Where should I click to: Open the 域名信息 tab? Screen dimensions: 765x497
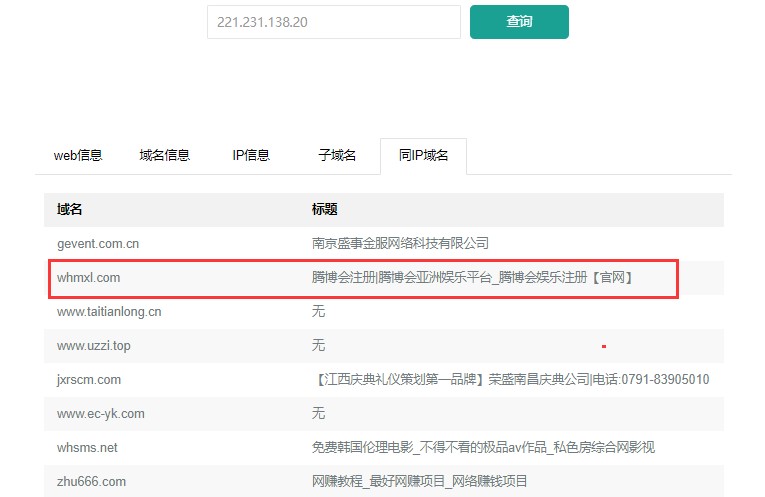click(x=164, y=156)
